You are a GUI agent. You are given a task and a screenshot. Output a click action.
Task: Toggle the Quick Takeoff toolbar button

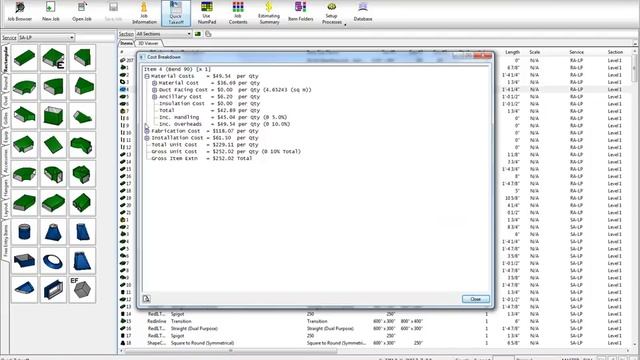(x=176, y=13)
